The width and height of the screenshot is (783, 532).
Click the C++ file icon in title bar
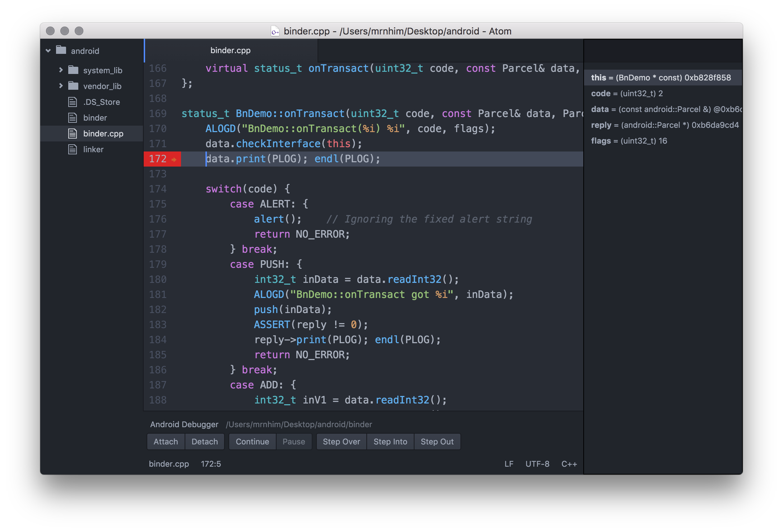pos(275,31)
